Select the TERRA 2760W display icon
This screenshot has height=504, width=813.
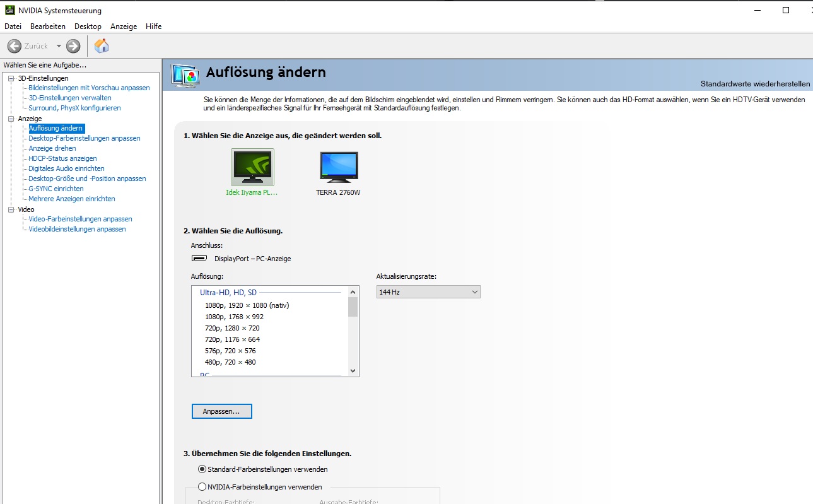click(339, 167)
